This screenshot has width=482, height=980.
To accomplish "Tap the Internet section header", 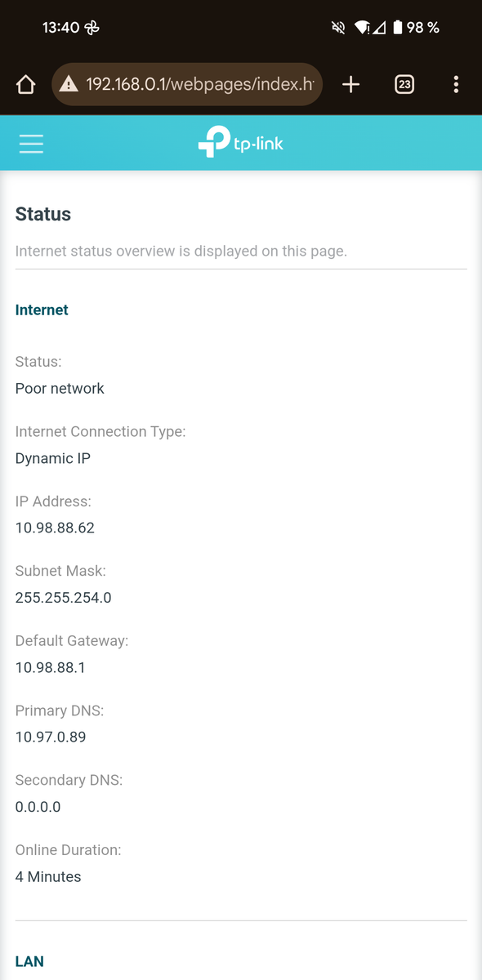I will 42,310.
